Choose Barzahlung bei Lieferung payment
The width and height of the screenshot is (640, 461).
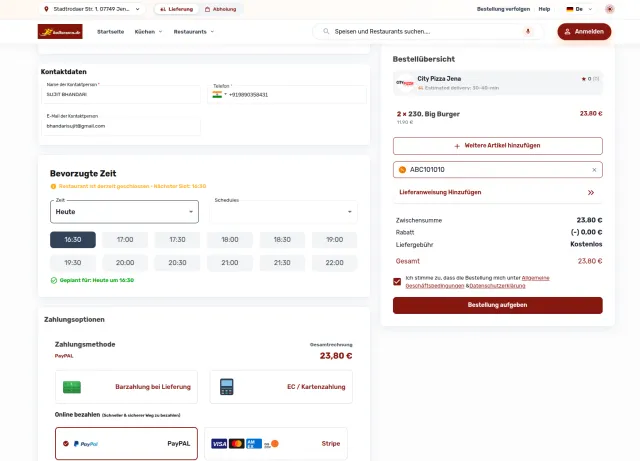coord(127,387)
